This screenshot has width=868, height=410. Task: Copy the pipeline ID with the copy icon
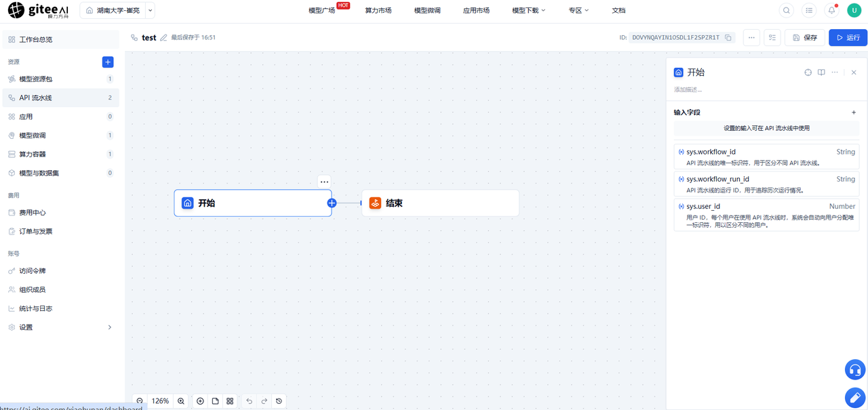[x=728, y=38]
